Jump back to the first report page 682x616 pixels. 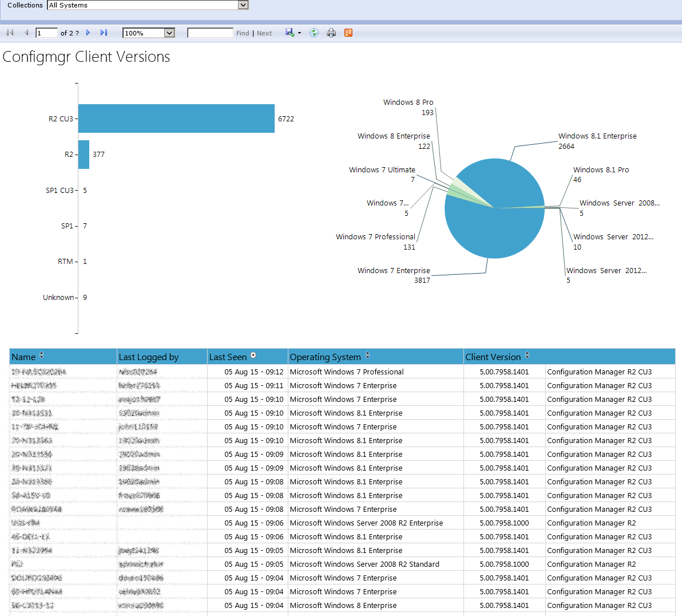9,33
